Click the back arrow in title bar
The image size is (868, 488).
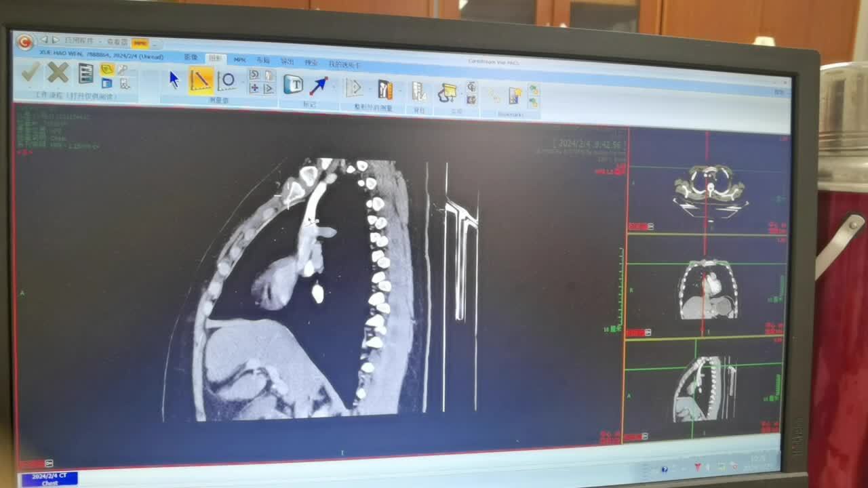[44, 40]
